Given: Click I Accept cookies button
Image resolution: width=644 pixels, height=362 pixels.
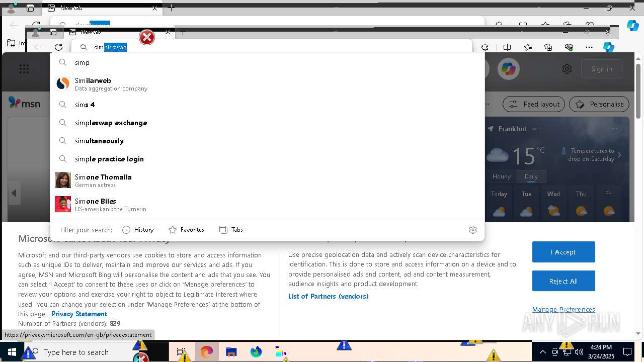Looking at the screenshot, I should [x=563, y=252].
